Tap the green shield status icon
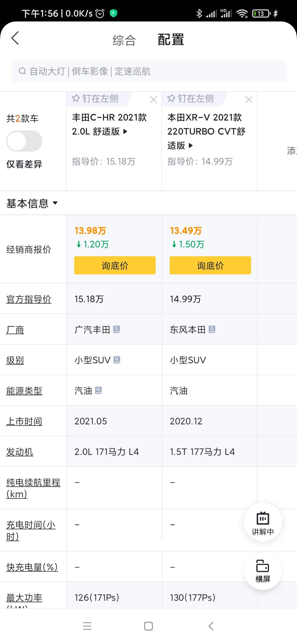The image size is (297, 644). coord(114,13)
